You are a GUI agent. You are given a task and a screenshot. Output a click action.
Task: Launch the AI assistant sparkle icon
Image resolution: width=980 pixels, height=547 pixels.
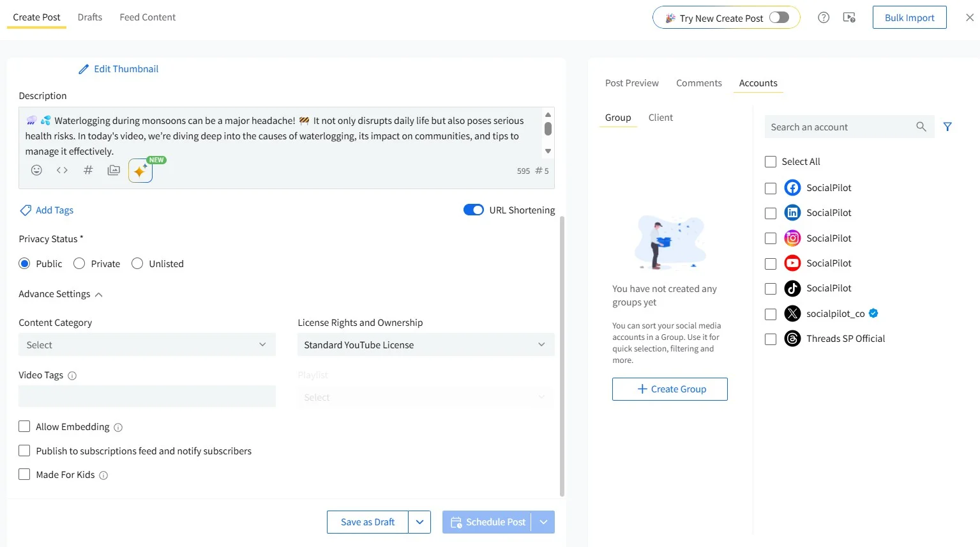tap(140, 171)
